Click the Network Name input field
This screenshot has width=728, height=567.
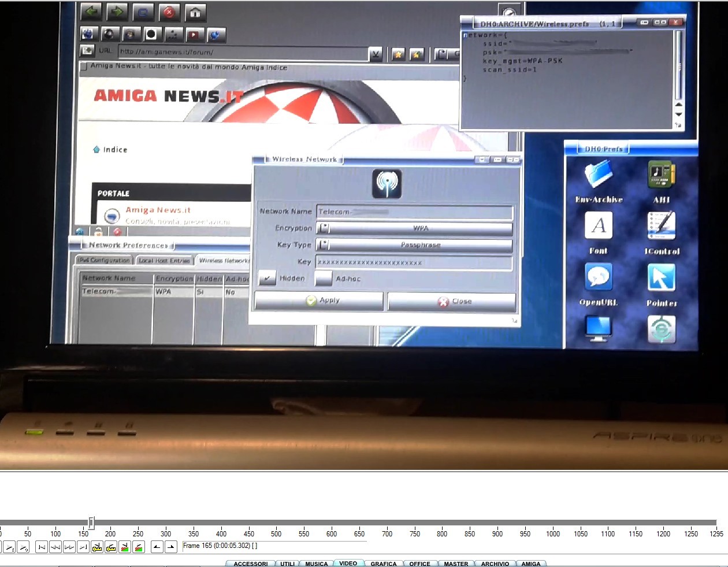414,212
